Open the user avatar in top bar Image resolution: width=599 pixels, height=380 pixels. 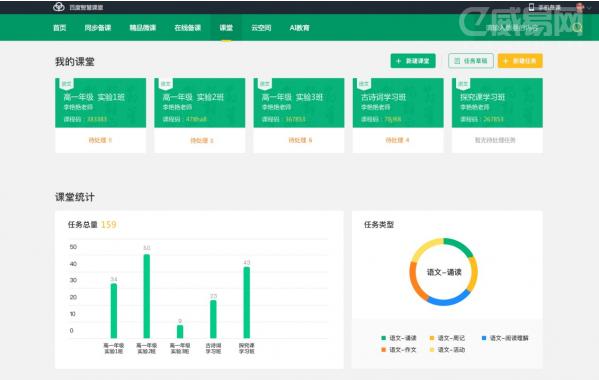580,7
